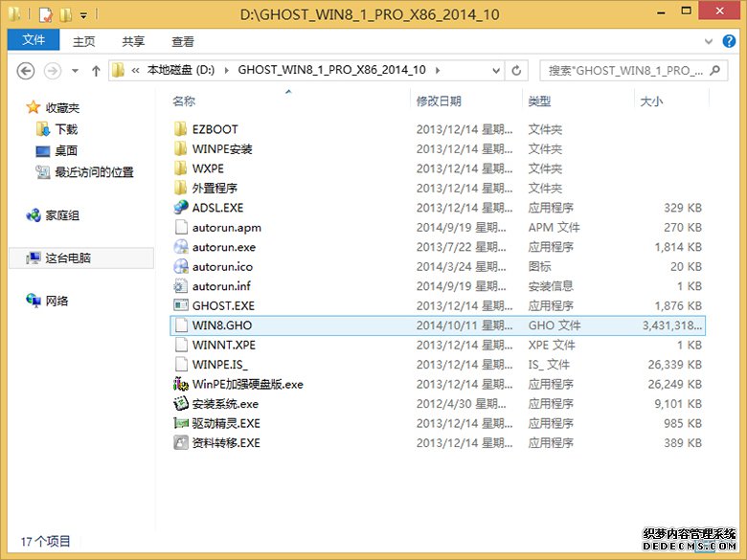The image size is (747, 560).
Task: Open the 共享 ribbon tab
Action: 133,41
